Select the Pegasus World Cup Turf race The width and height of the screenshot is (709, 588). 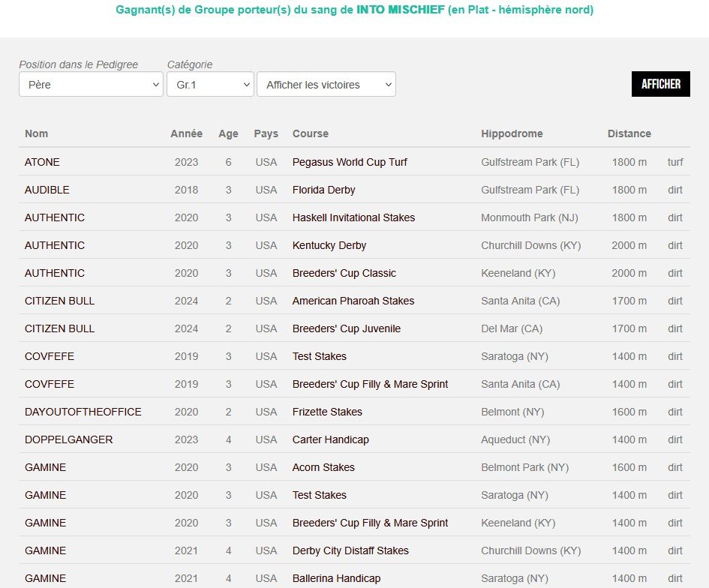pyautogui.click(x=350, y=162)
